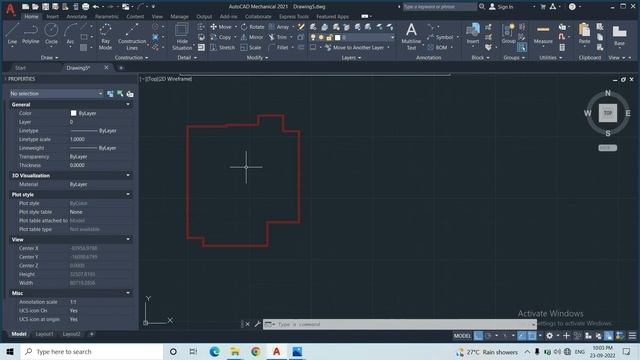Open status bar customization menu icon
Image resolution: width=640 pixels, height=360 pixels.
click(x=632, y=336)
